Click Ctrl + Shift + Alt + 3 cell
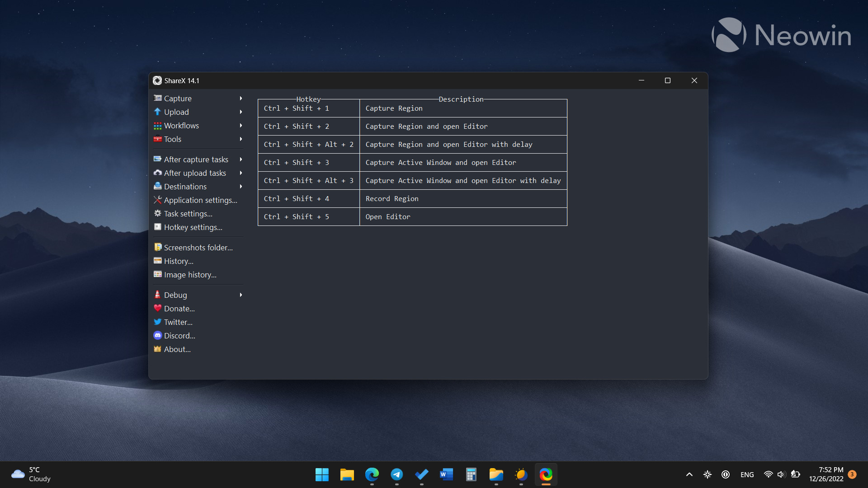This screenshot has width=868, height=488. (x=309, y=181)
